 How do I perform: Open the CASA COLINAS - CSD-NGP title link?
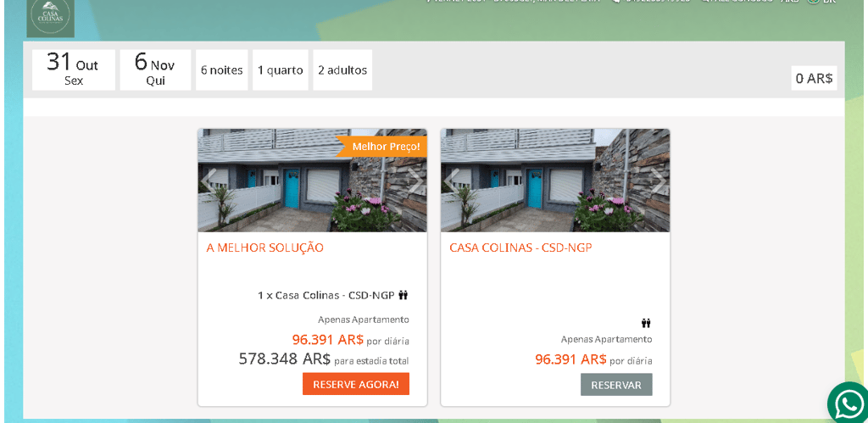[521, 248]
